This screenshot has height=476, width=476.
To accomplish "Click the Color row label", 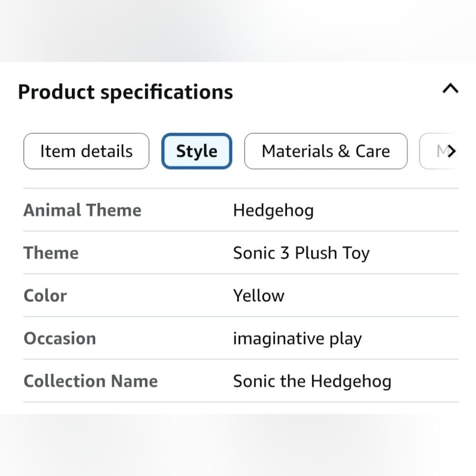I will 45,296.
